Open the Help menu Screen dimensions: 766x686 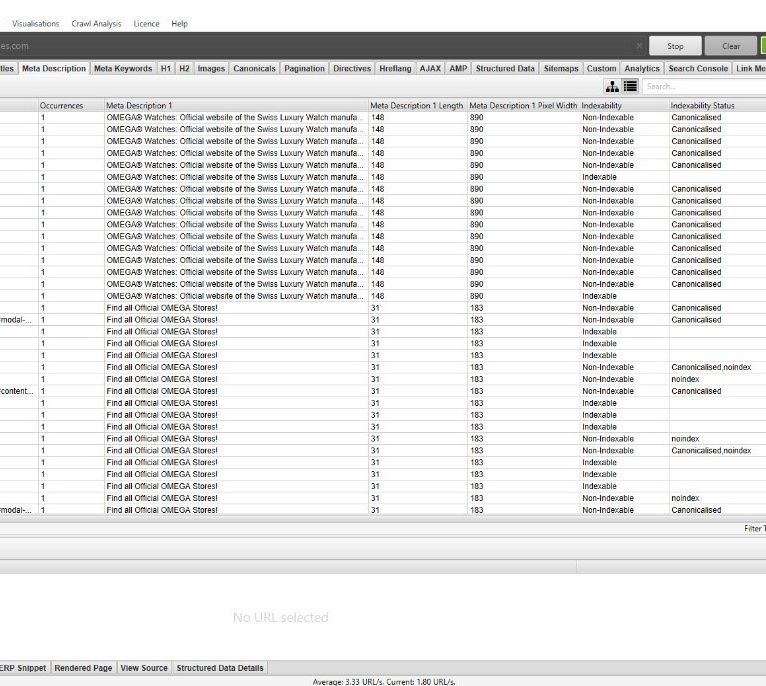pyautogui.click(x=179, y=23)
